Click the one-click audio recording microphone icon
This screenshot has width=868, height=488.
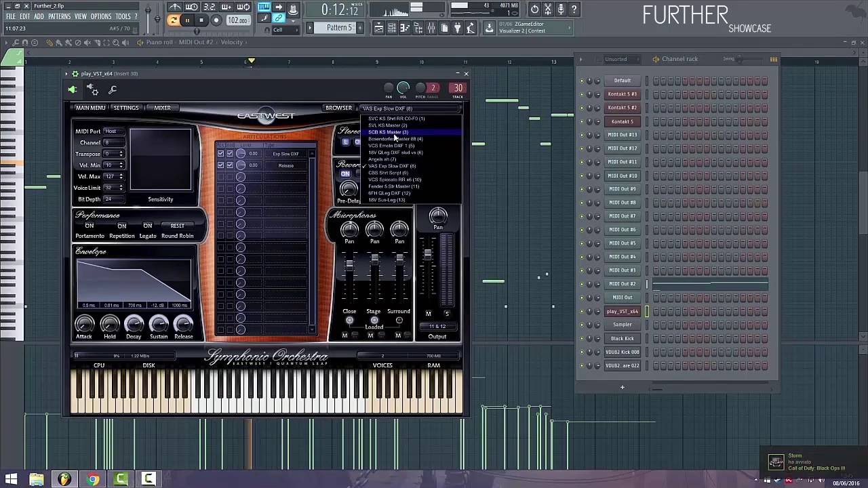(561, 9)
